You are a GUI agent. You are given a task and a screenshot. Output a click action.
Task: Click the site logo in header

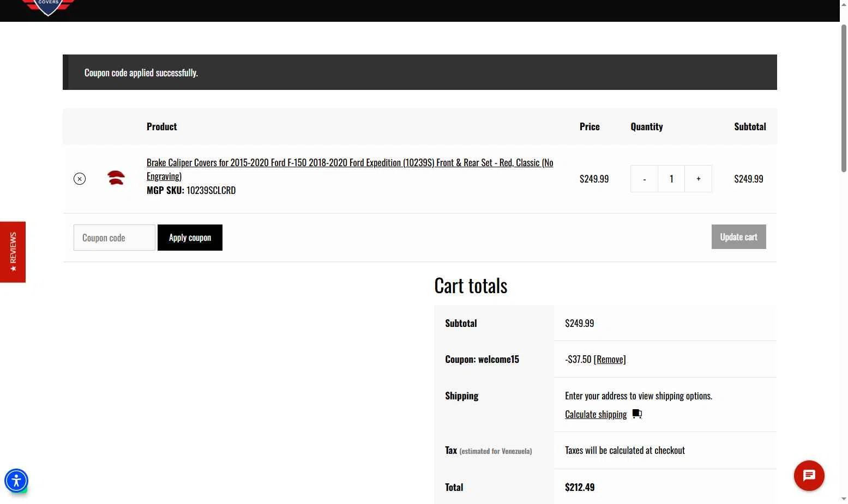(48, 7)
